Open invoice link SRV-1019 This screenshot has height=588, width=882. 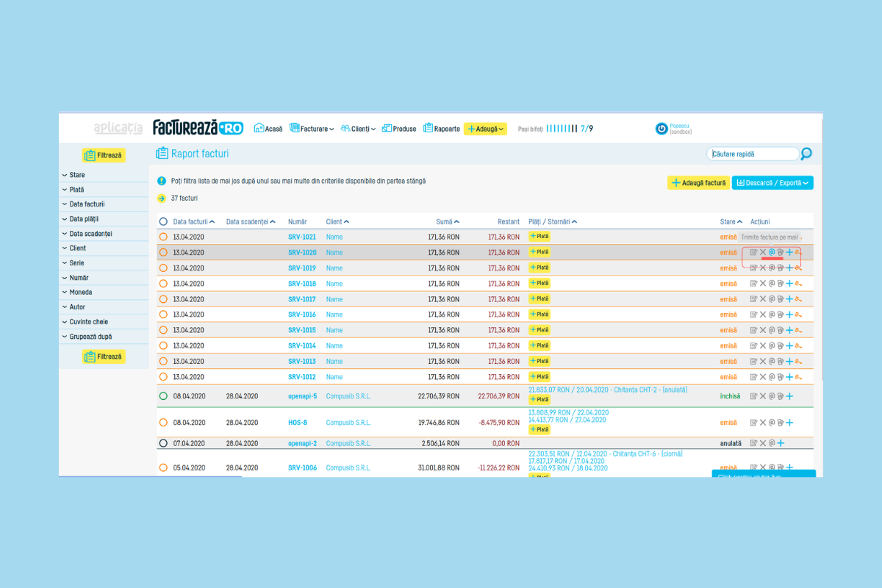[x=302, y=268]
